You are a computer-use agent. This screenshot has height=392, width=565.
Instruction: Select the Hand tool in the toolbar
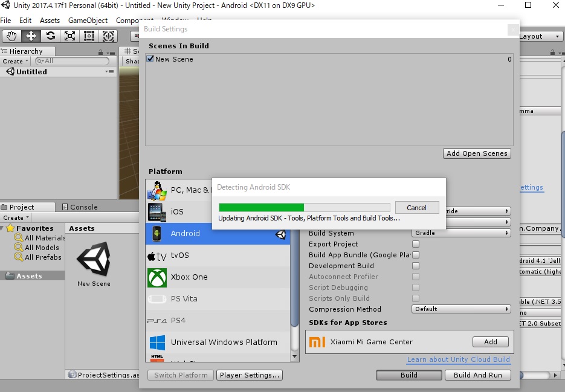click(11, 36)
